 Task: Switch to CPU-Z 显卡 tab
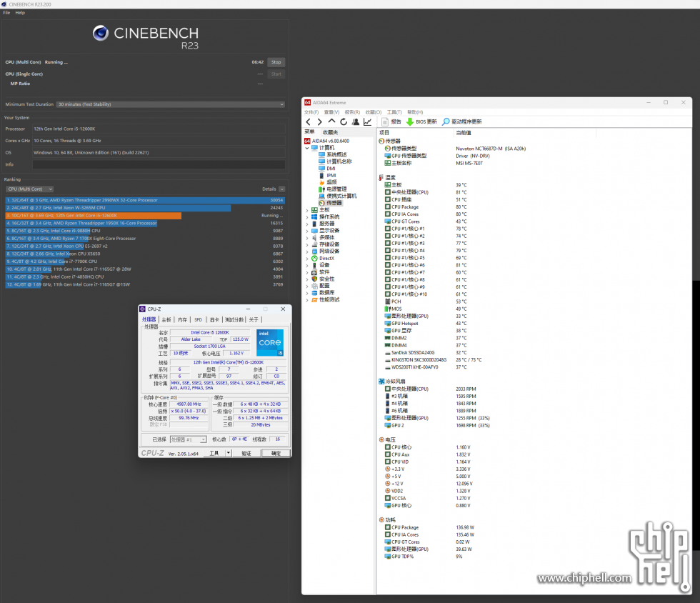[x=214, y=320]
